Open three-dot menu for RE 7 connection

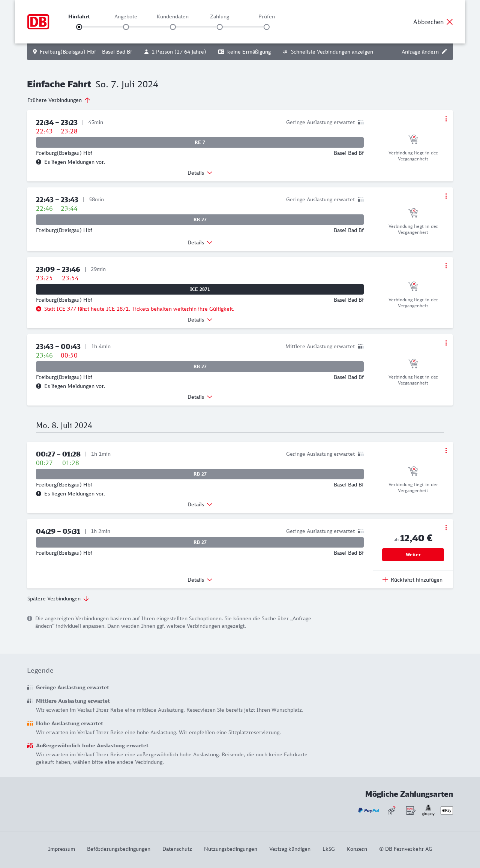point(446,119)
